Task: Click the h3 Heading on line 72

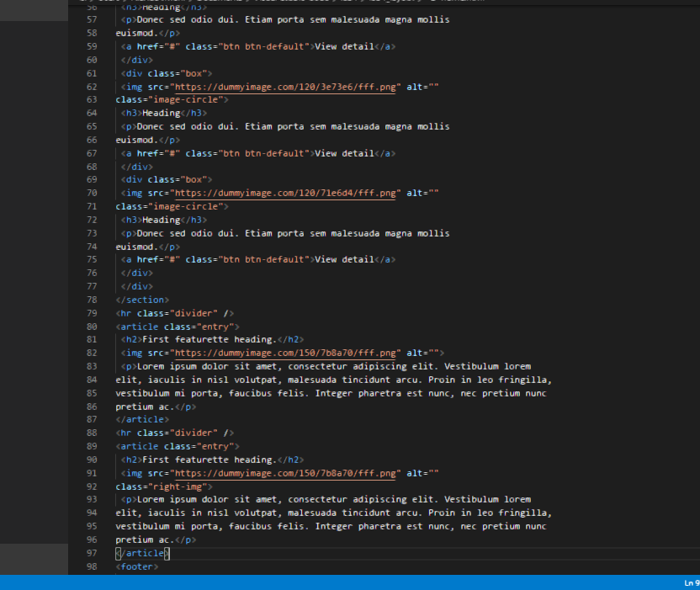Action: click(164, 220)
